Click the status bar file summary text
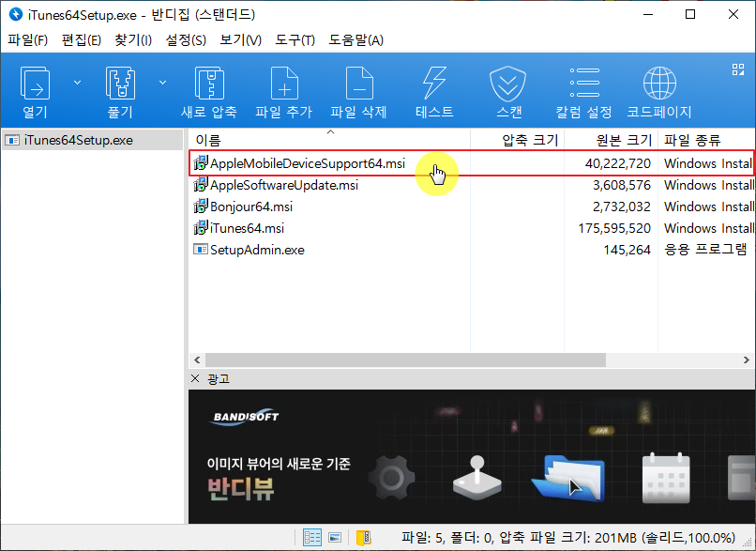The height and width of the screenshot is (551, 756). (568, 538)
